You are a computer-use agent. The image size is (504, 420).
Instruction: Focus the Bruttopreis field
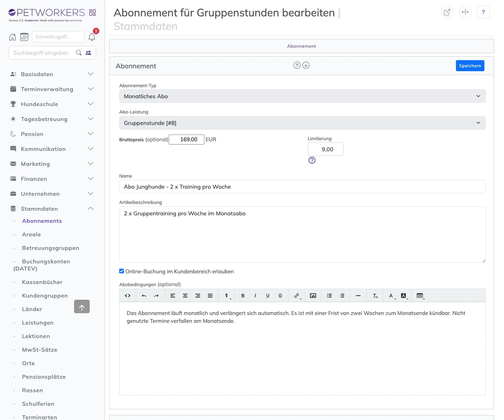(187, 140)
